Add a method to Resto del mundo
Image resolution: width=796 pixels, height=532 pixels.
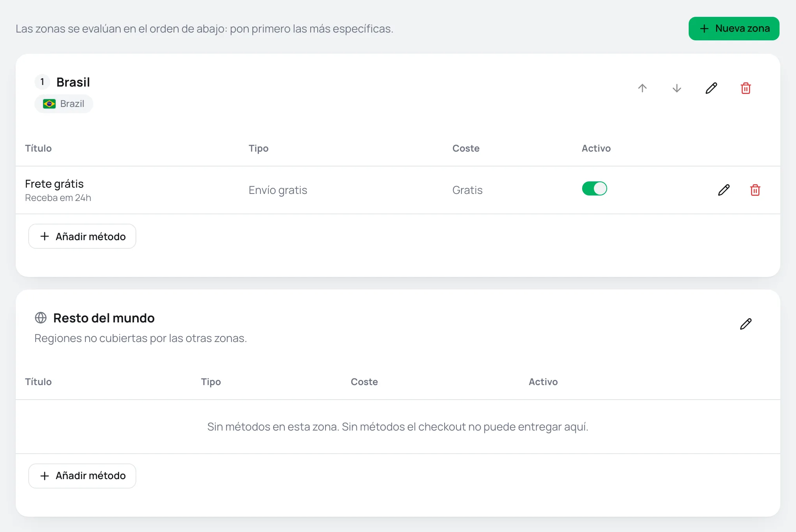[82, 476]
